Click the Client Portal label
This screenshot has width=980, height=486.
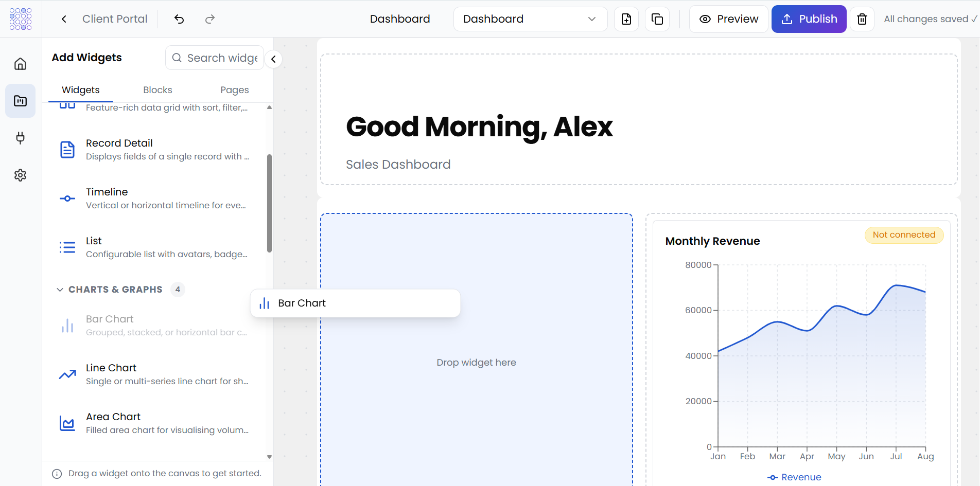click(x=115, y=19)
